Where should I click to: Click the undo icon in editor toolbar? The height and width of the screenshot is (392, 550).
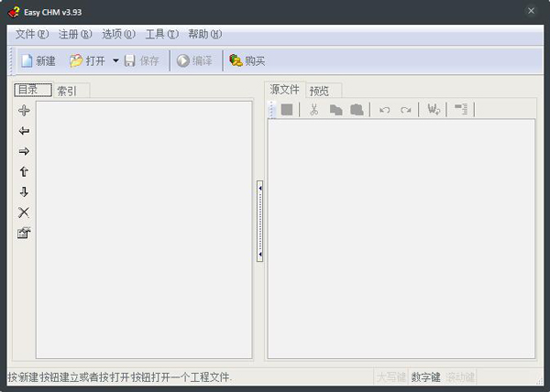(384, 110)
